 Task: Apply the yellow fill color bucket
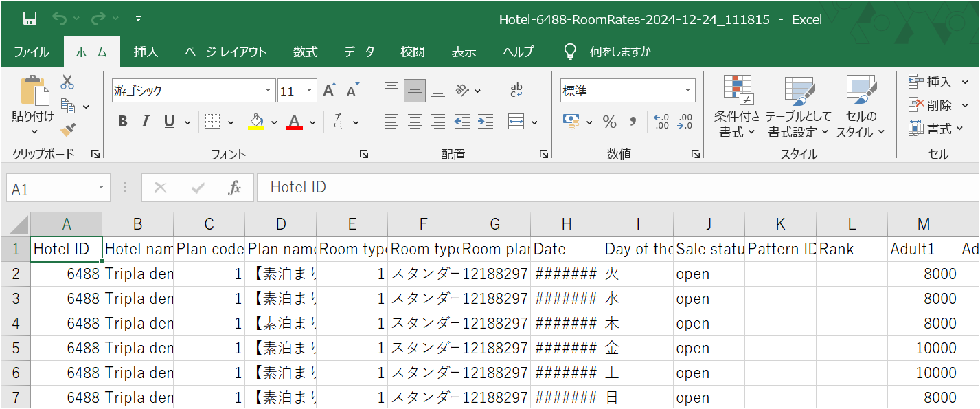pyautogui.click(x=257, y=122)
